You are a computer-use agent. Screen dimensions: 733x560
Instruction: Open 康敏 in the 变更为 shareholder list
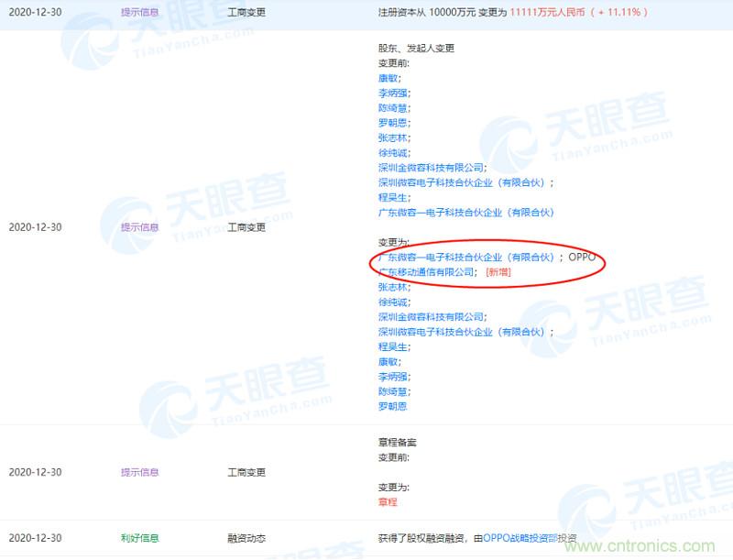tap(388, 362)
